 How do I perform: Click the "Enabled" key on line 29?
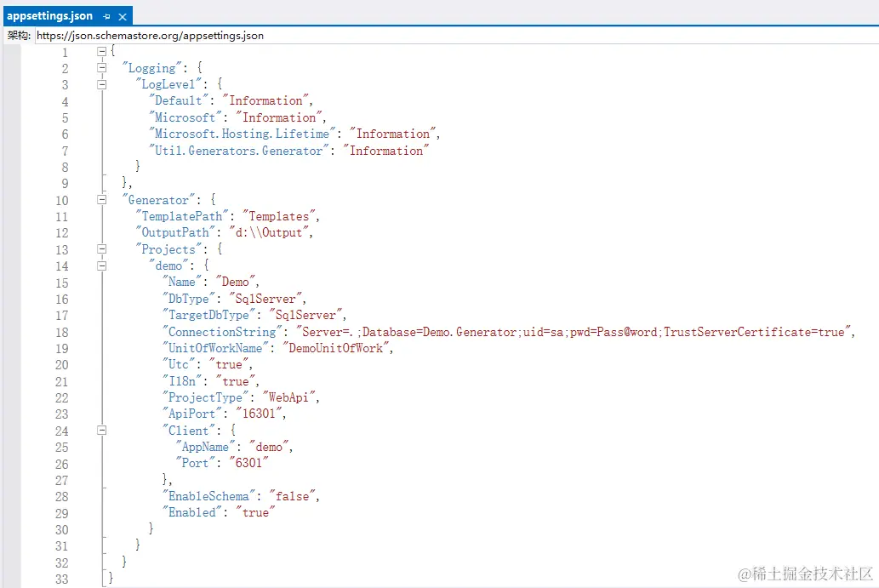pyautogui.click(x=191, y=512)
